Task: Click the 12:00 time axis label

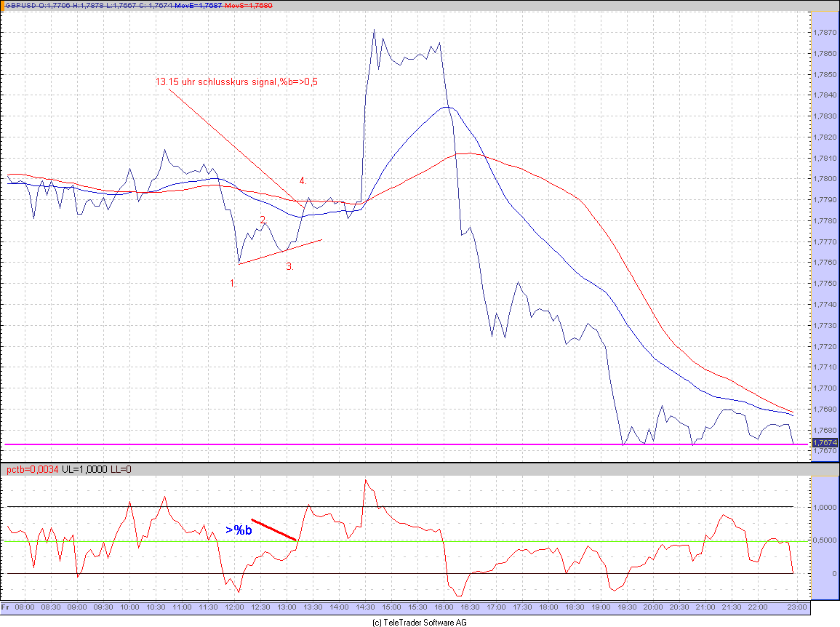Action: point(234,607)
